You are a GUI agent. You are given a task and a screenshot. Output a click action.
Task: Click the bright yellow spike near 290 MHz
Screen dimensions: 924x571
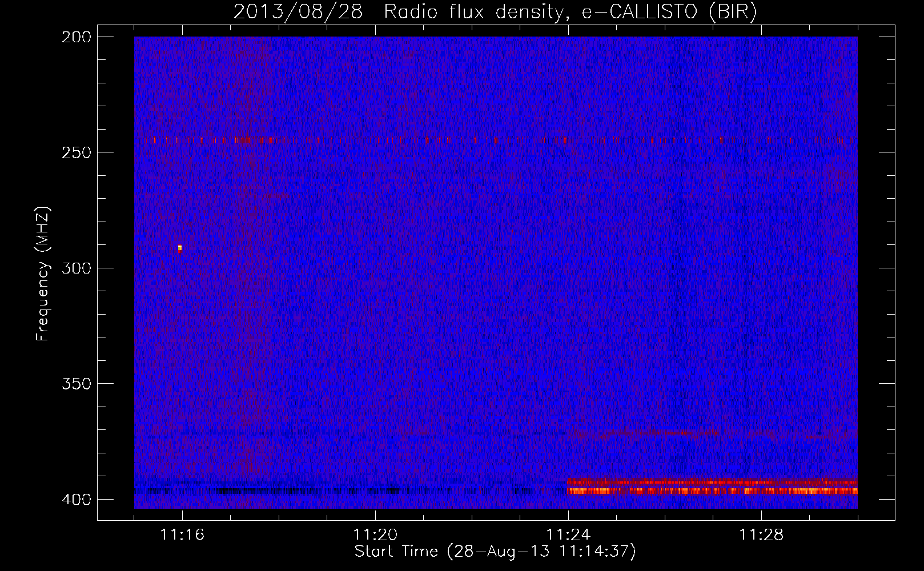click(x=180, y=248)
